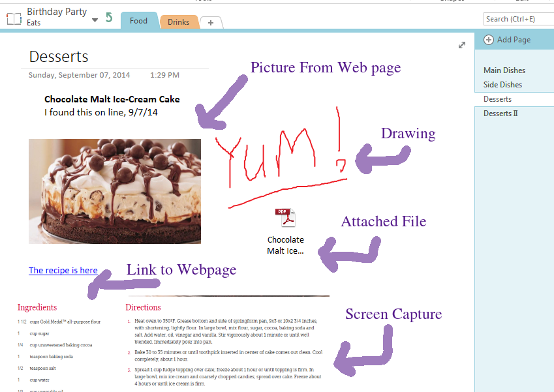The image size is (554, 392).
Task: Click the page date Sunday, September 07, 2014
Action: (x=79, y=75)
